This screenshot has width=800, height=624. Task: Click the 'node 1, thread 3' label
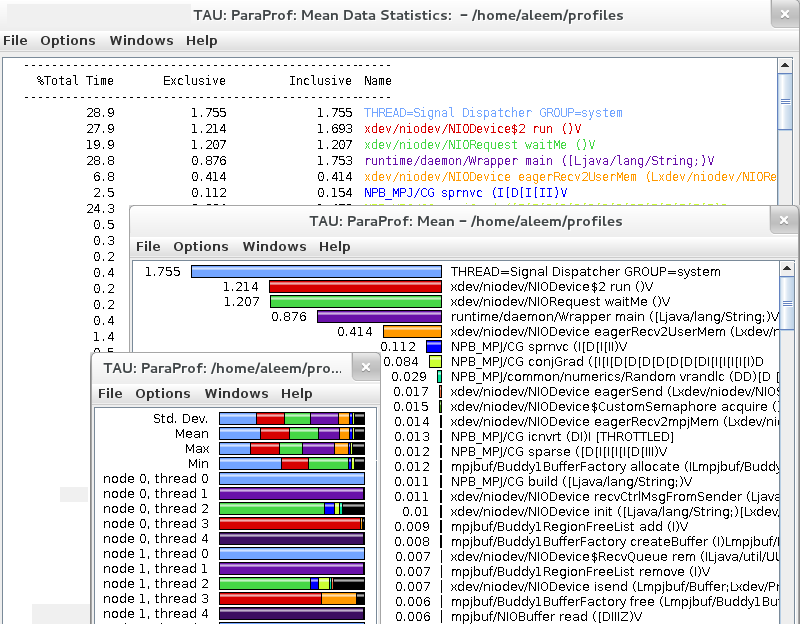tap(156, 598)
